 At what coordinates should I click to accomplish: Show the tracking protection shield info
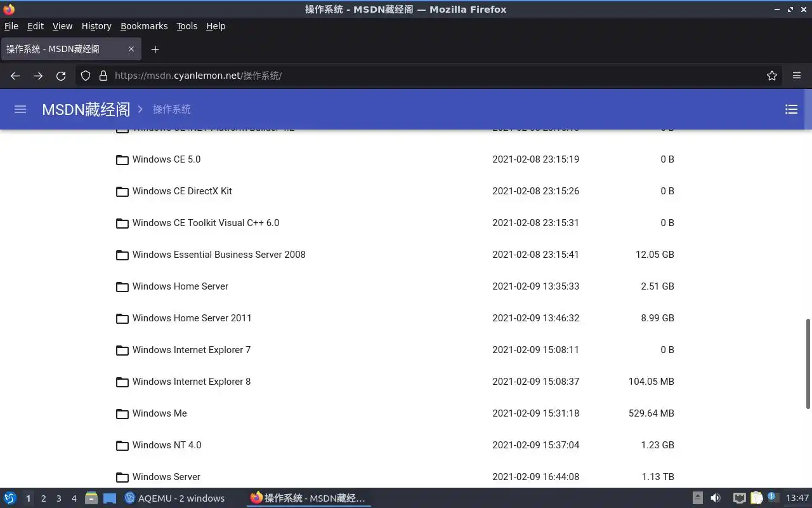[86, 76]
